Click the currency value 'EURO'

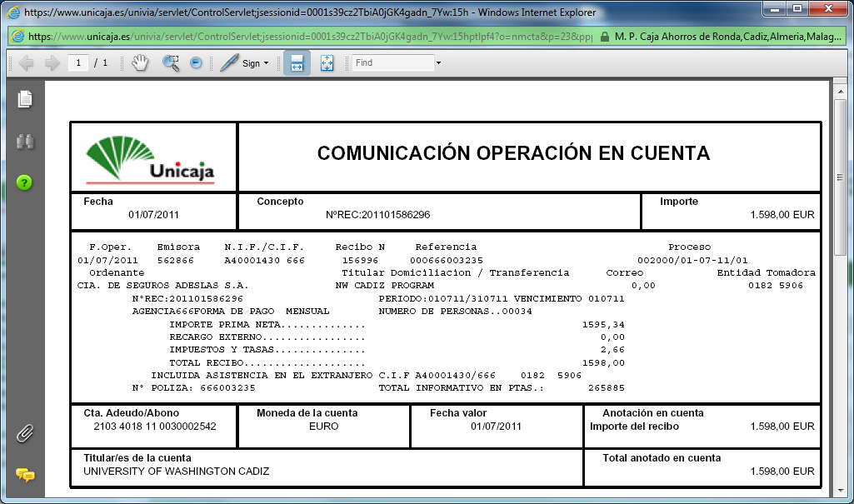[x=323, y=427]
